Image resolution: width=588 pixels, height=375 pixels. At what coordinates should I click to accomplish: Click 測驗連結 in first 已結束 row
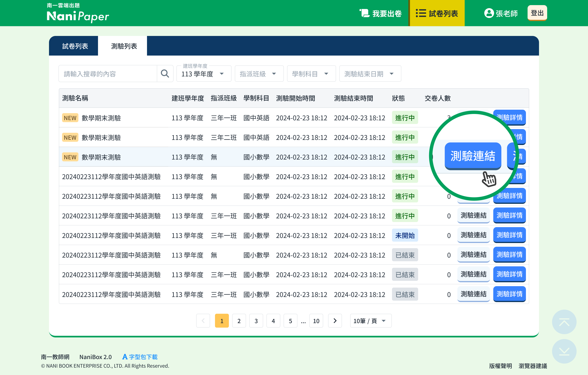(x=473, y=254)
